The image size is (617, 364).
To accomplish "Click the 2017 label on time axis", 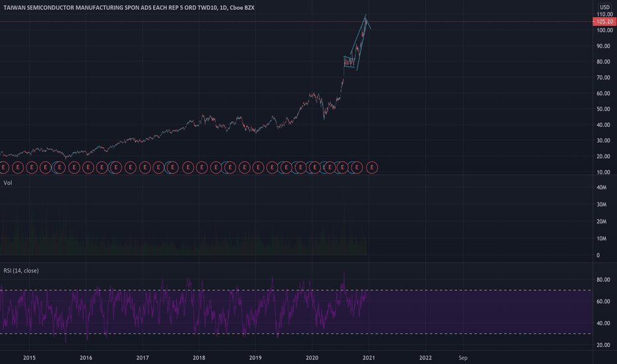I will click(x=142, y=357).
